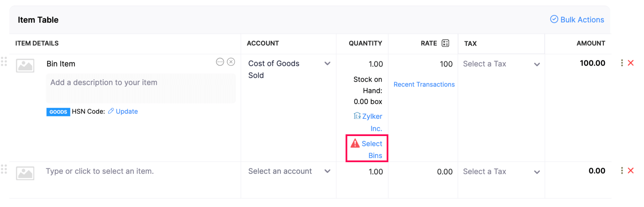Open Bulk Actions

tap(577, 20)
